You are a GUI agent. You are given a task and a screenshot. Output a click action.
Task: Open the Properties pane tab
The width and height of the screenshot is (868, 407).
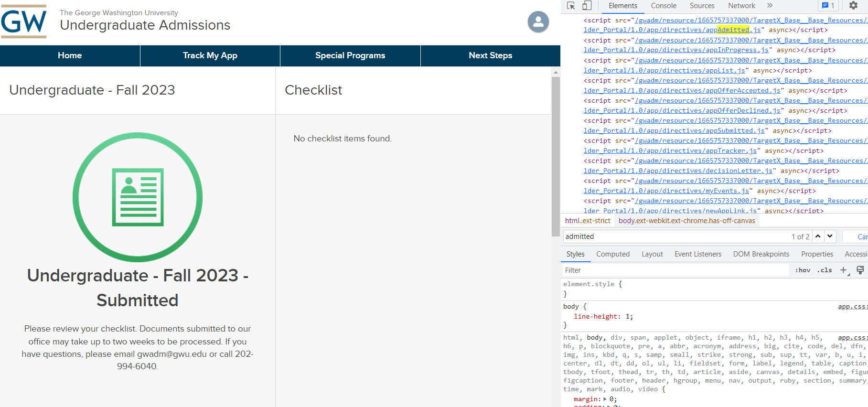tap(817, 254)
